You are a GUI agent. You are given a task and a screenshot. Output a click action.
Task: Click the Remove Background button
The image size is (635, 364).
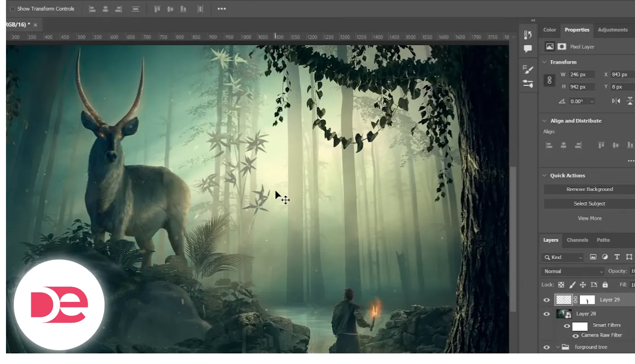pyautogui.click(x=589, y=189)
